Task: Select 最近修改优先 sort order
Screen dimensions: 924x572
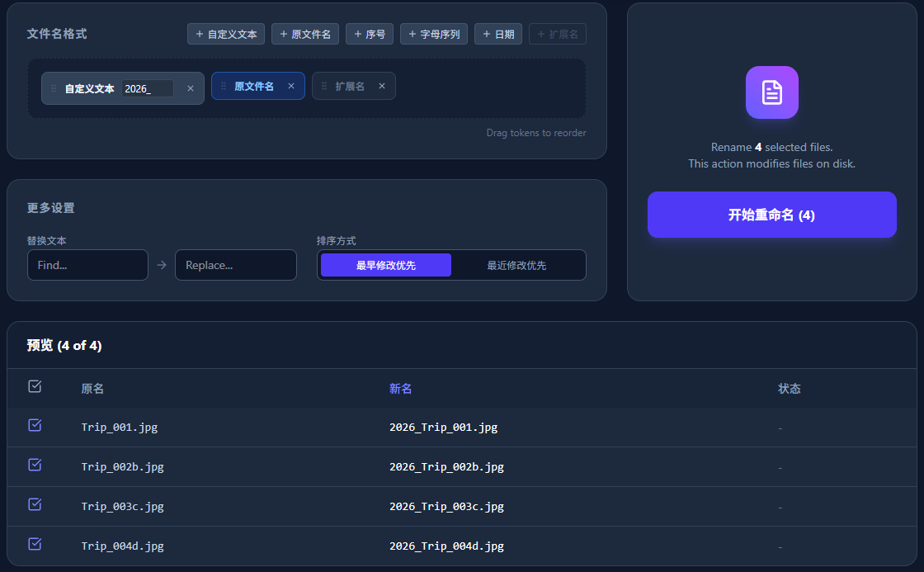Action: pos(516,265)
